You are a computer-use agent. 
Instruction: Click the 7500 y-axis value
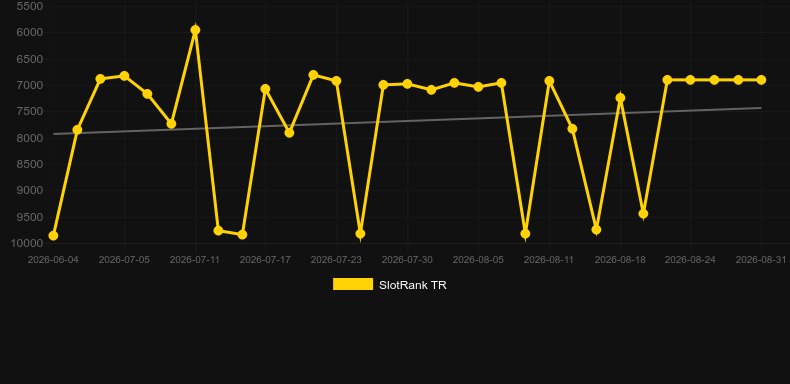(x=30, y=112)
